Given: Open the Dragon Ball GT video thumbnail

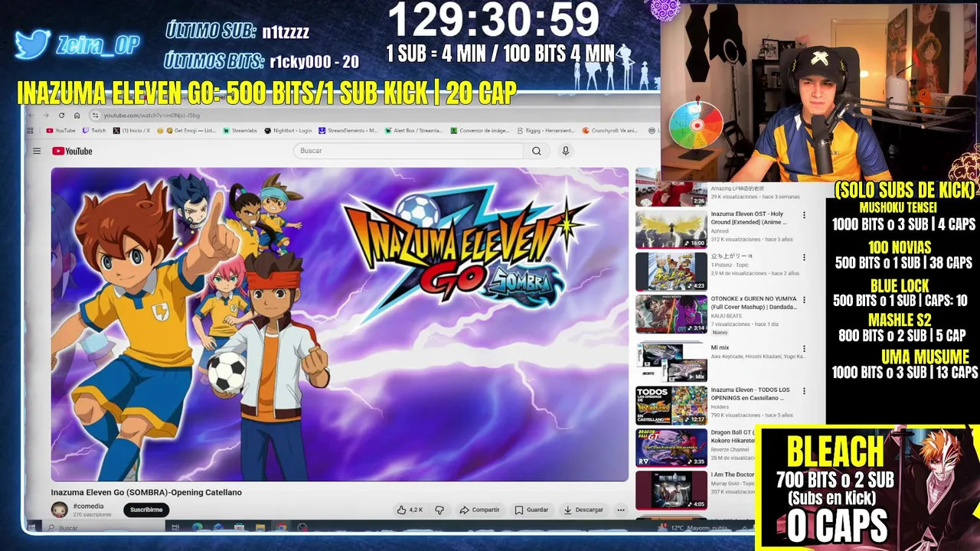Looking at the screenshot, I should (x=671, y=447).
